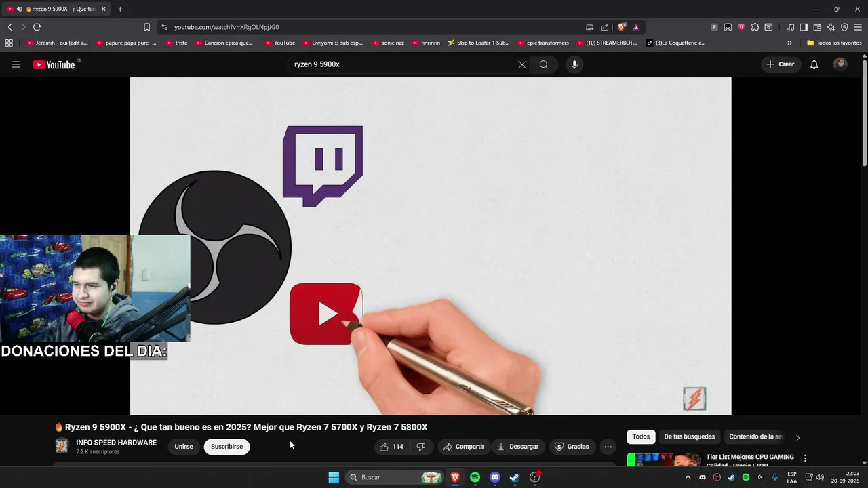Click Compartir to share the video

(x=463, y=447)
